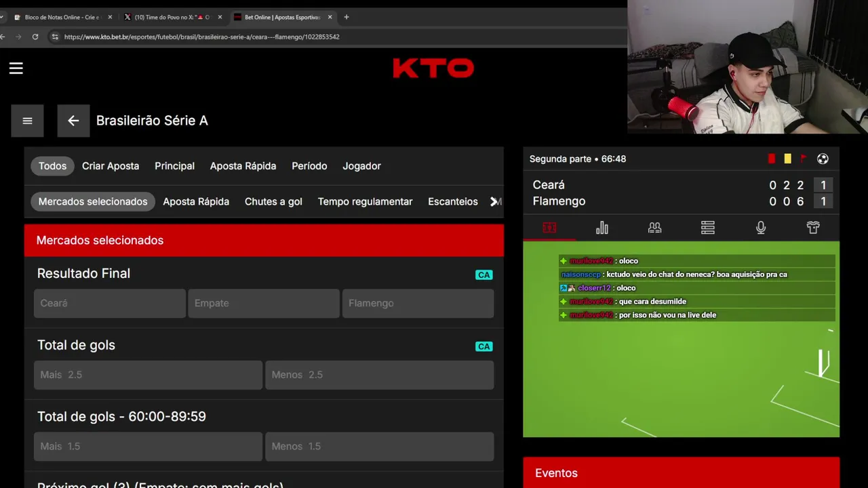Screen dimensions: 868x488
Task: Collapse the Eventos panel header
Action: point(681,473)
